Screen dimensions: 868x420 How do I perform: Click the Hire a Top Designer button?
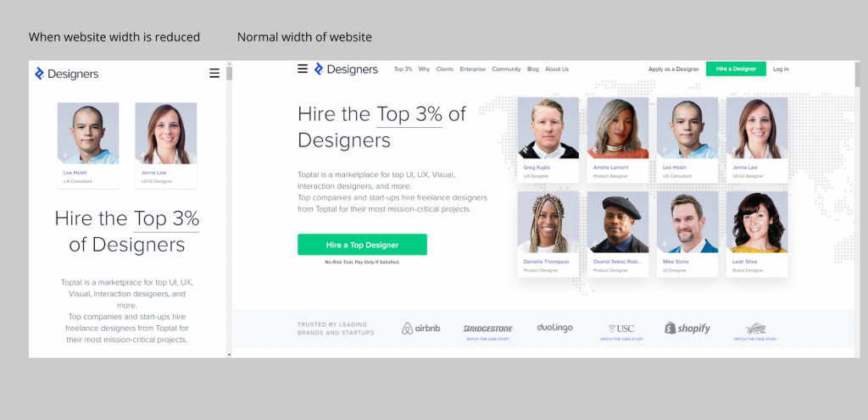pos(362,245)
